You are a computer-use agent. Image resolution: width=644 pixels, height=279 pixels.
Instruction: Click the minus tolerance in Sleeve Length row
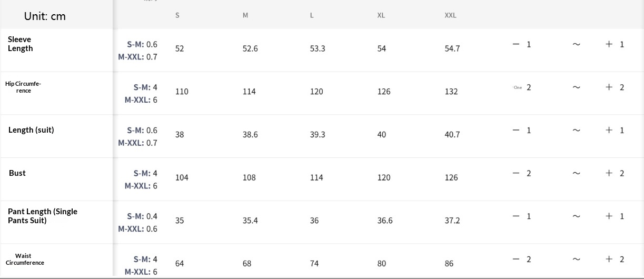click(x=522, y=44)
